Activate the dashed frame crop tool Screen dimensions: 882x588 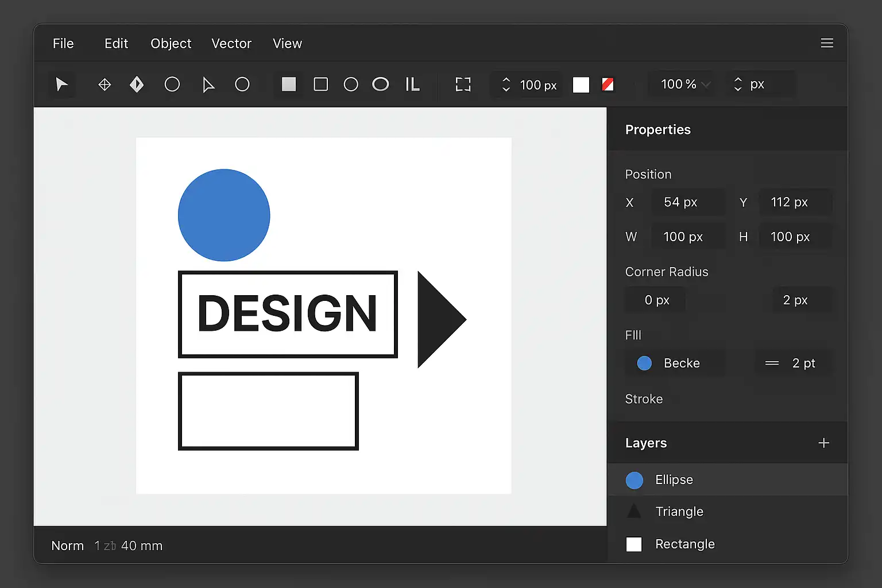(x=463, y=84)
